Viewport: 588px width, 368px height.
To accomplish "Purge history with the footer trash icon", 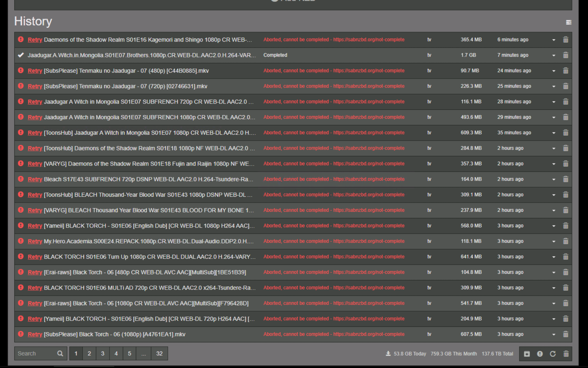I will click(566, 354).
